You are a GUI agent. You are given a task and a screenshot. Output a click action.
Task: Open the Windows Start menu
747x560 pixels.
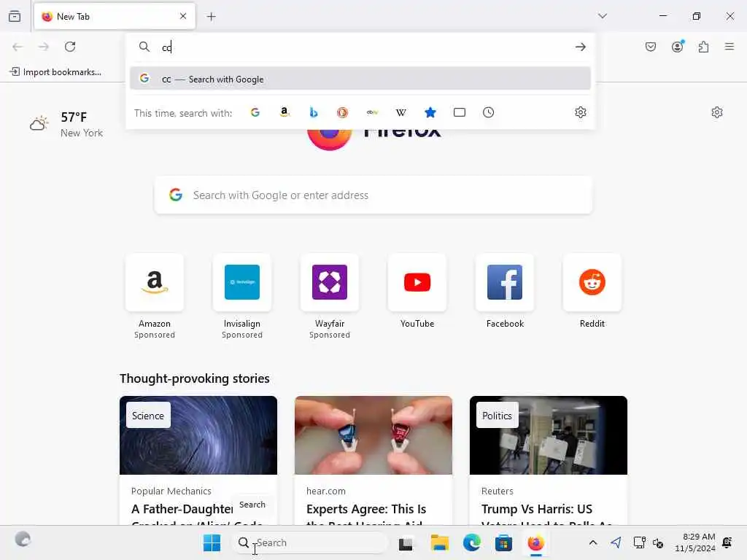click(x=212, y=542)
